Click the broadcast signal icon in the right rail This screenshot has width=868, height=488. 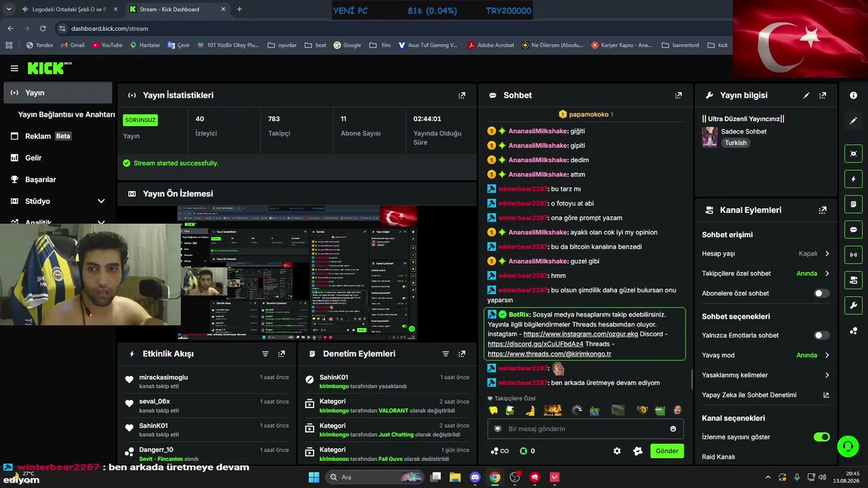[853, 255]
